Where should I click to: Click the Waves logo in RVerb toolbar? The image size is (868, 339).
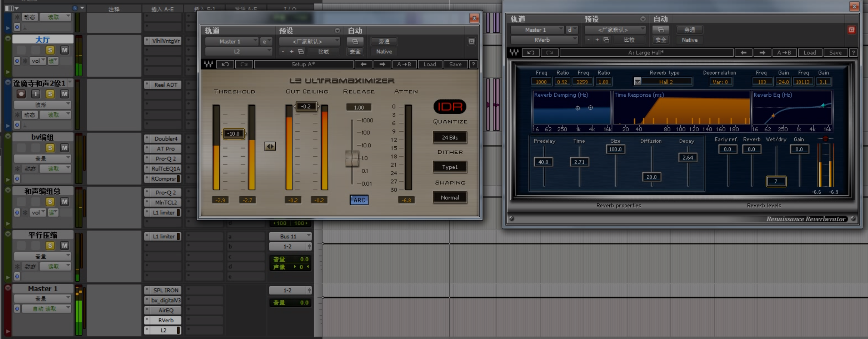tap(514, 52)
